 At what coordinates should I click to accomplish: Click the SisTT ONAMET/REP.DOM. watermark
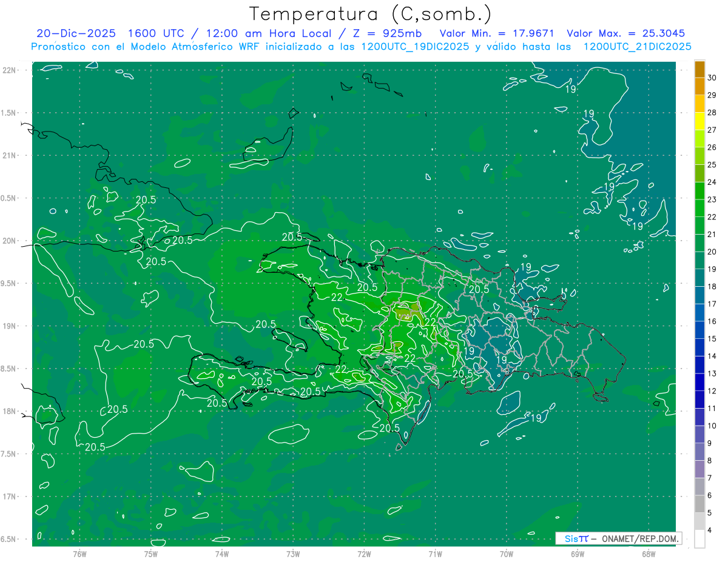pos(618,538)
